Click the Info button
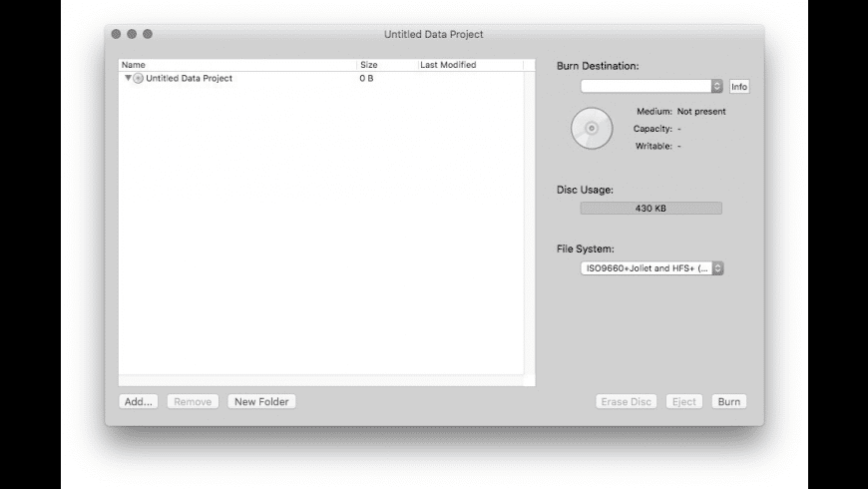This screenshot has height=489, width=868. 739,87
